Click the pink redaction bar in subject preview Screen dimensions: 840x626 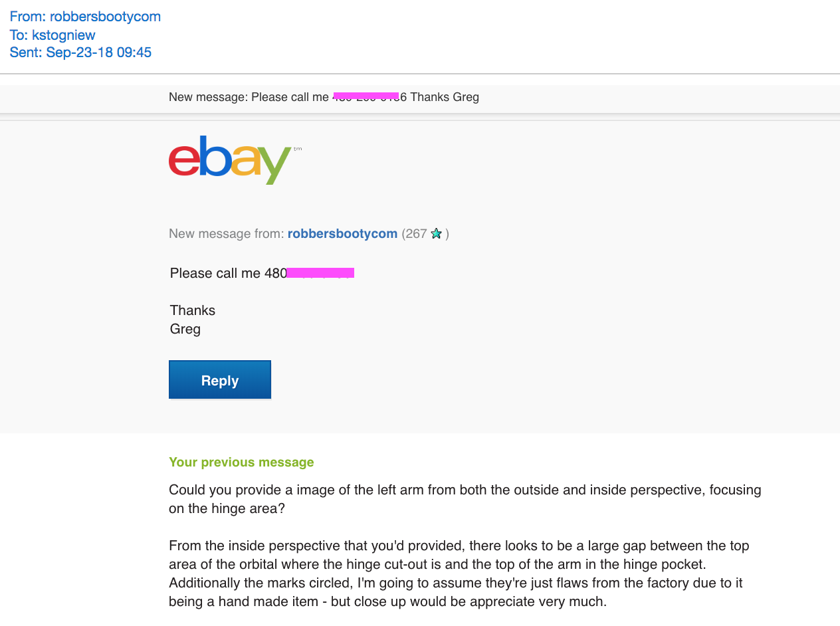pos(366,96)
